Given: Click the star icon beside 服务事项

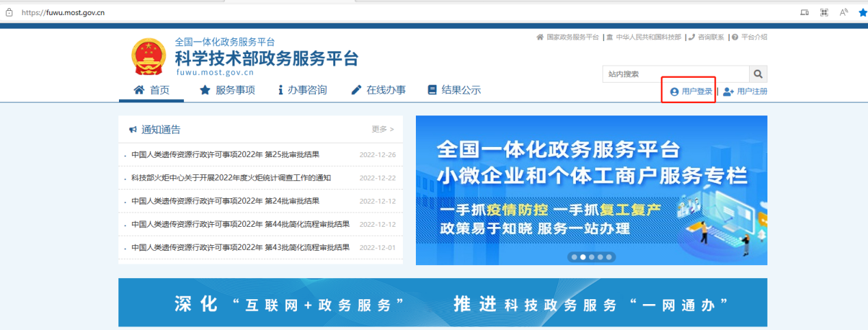Looking at the screenshot, I should [x=205, y=90].
